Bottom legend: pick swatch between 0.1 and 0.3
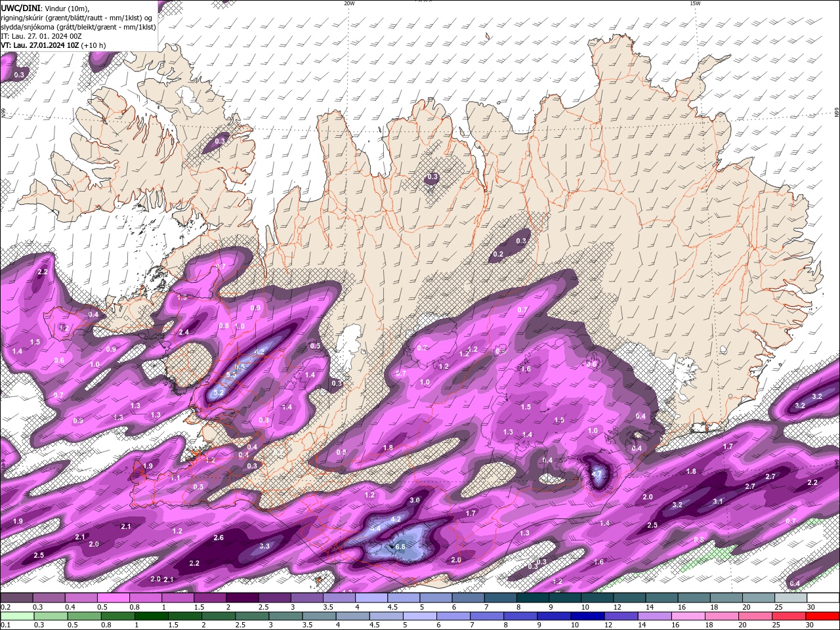 click(17, 616)
